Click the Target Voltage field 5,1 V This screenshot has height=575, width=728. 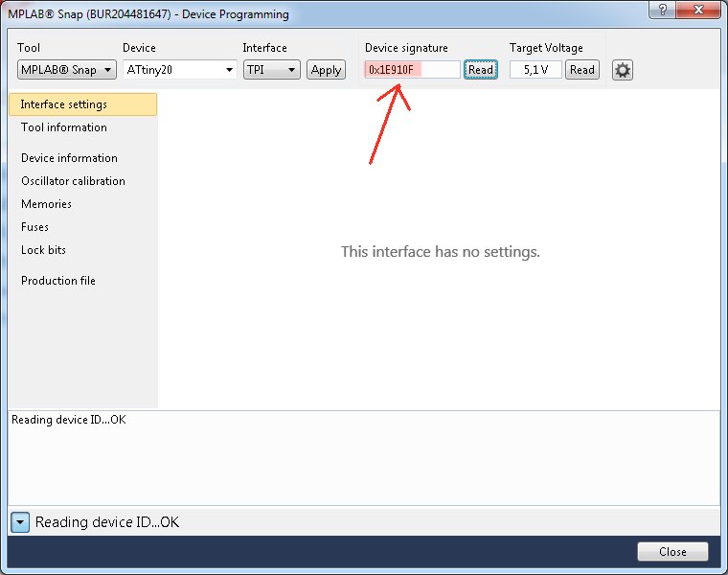pyautogui.click(x=535, y=70)
